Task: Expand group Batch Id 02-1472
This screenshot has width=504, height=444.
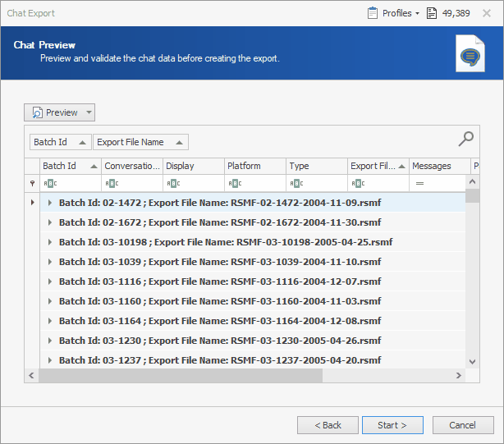Action: pos(50,203)
